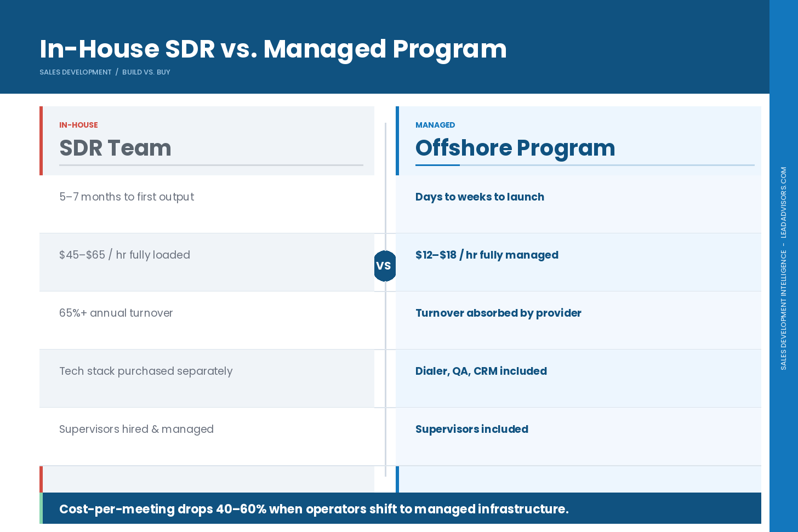The width and height of the screenshot is (798, 532).
Task: Select the row 'Days to weeks to launch'
Action: tap(480, 197)
